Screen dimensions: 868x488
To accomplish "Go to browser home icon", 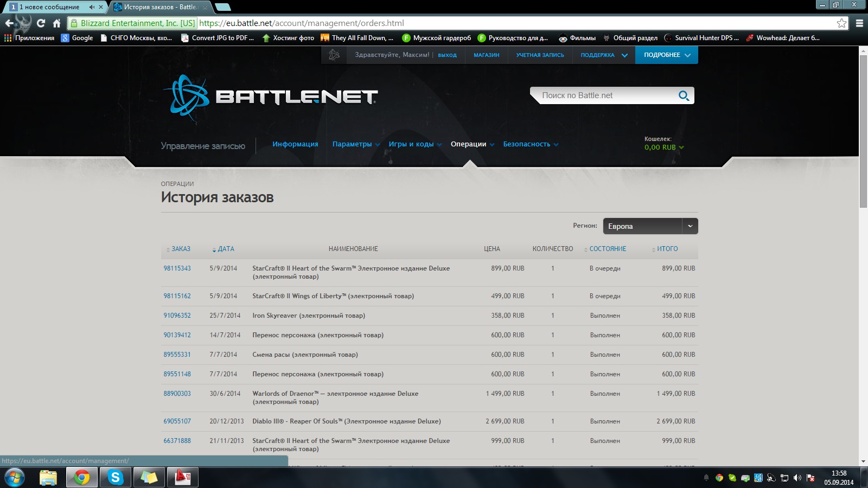I will click(56, 23).
